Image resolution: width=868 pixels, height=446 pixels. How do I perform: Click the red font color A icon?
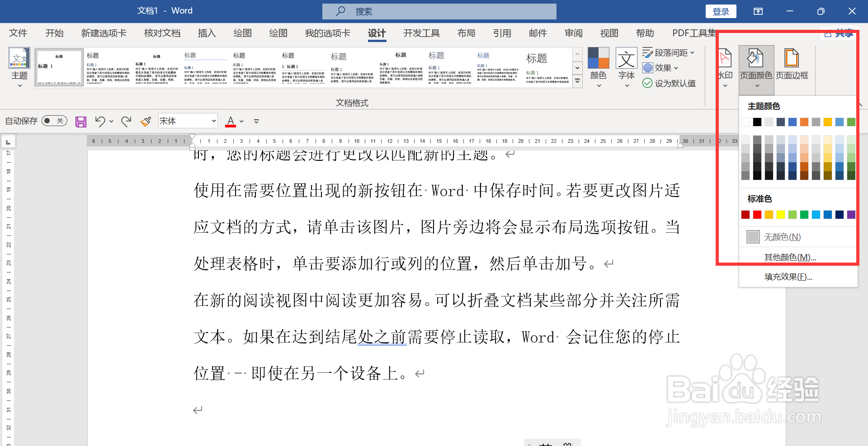[x=231, y=121]
